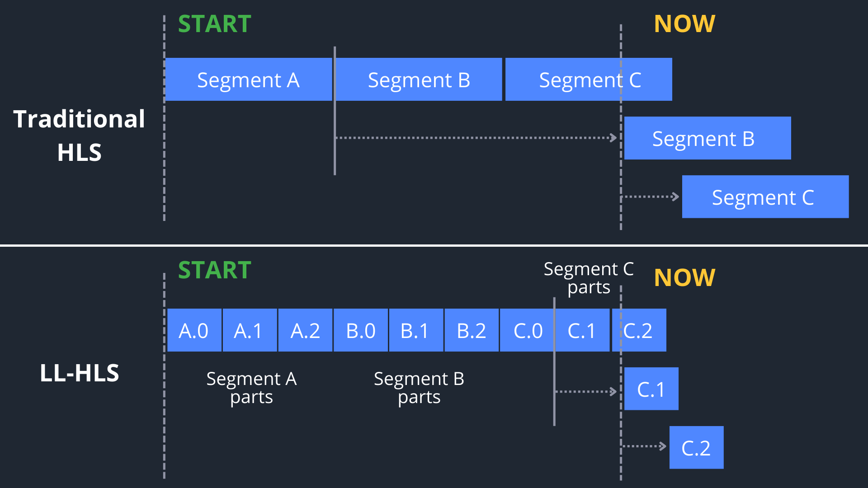This screenshot has width=868, height=488.
Task: Click the "Segment C parts" caption
Action: (x=589, y=278)
